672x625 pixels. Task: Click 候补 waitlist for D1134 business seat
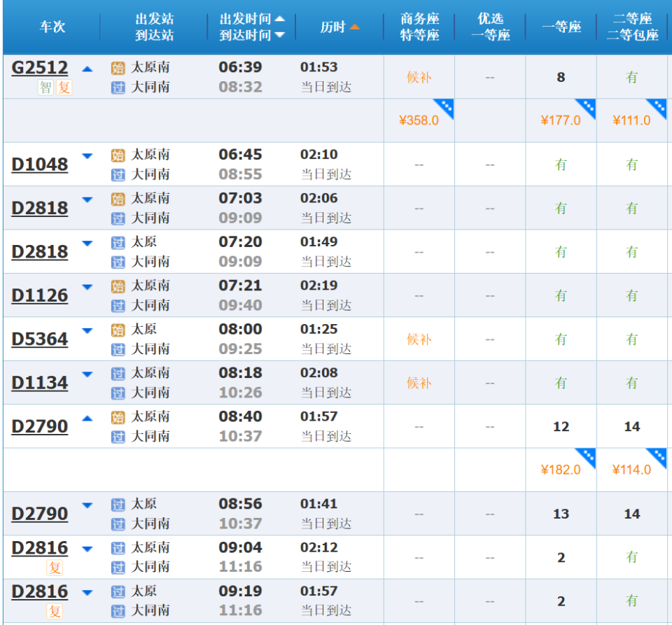pos(419,384)
